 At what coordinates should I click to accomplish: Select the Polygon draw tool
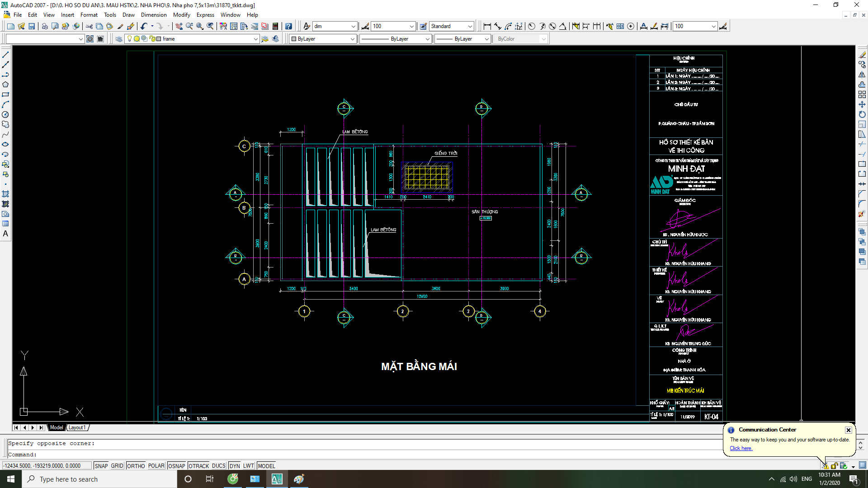tap(5, 84)
